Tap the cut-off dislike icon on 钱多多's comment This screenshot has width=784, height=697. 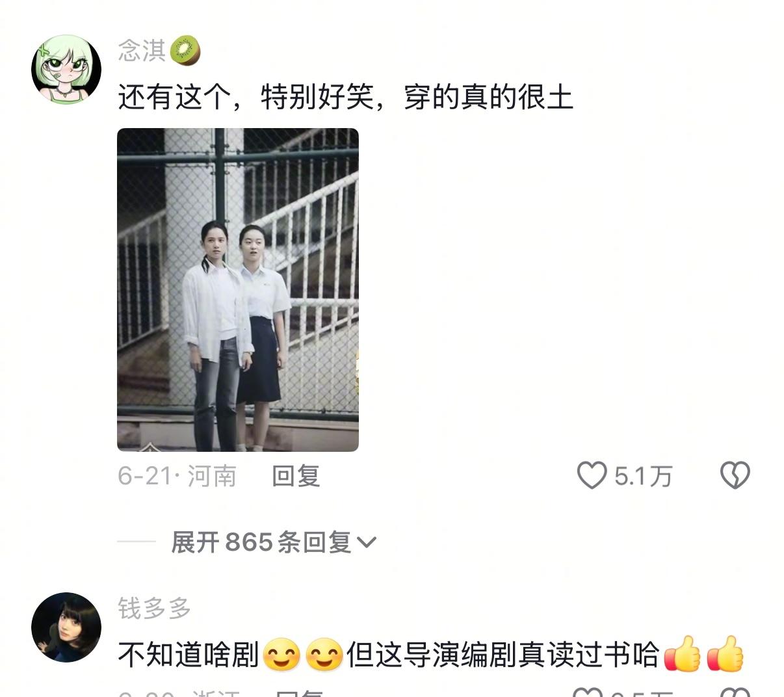(735, 691)
